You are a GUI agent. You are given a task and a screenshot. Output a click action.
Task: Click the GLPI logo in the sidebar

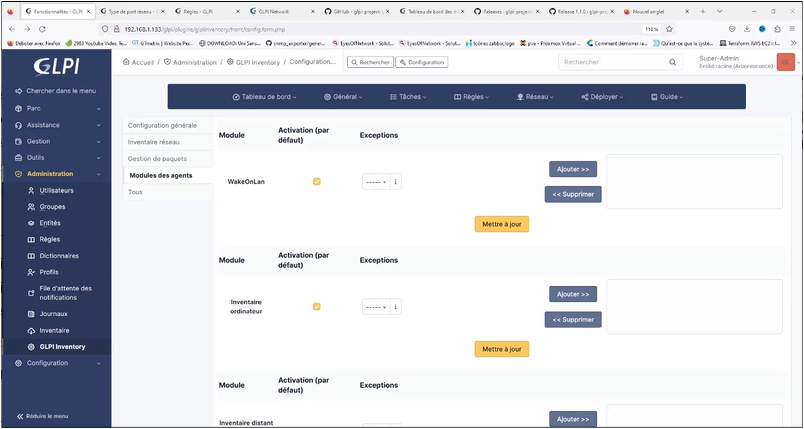55,66
